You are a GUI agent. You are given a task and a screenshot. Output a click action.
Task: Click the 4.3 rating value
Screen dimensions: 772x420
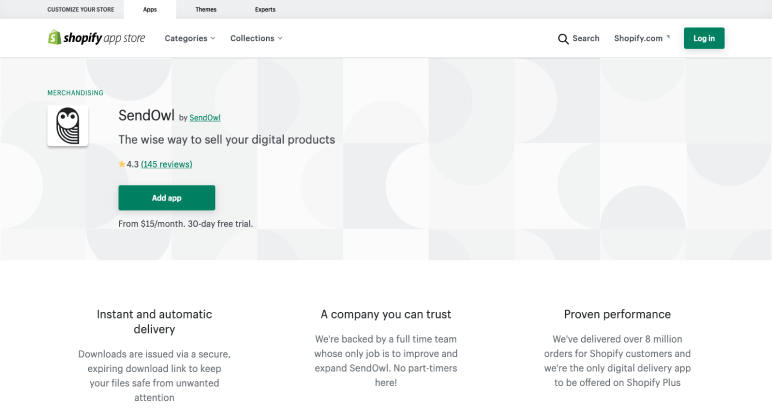click(x=132, y=164)
